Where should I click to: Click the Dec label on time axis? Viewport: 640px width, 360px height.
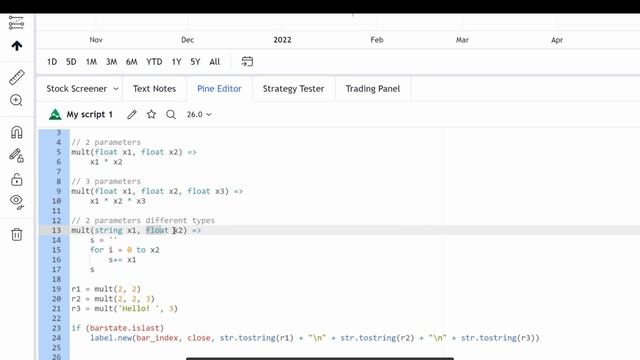coord(187,40)
